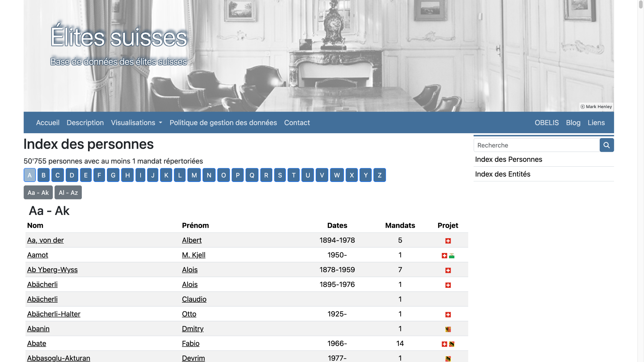Open Index des Entités sidebar link
Image resolution: width=644 pixels, height=362 pixels.
point(502,174)
